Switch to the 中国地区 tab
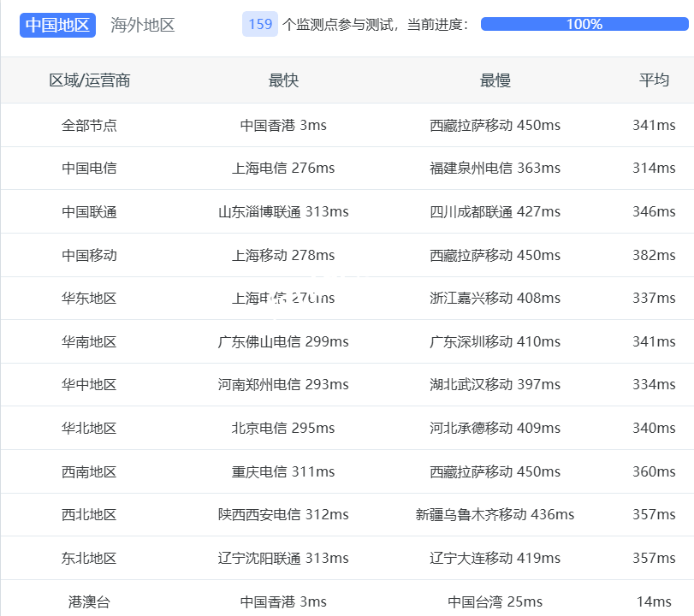This screenshot has width=694, height=616. [57, 25]
